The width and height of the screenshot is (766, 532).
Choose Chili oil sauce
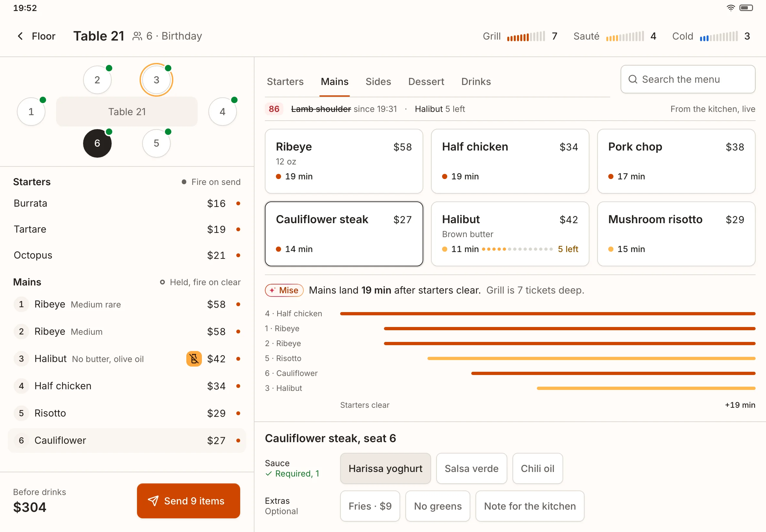537,468
